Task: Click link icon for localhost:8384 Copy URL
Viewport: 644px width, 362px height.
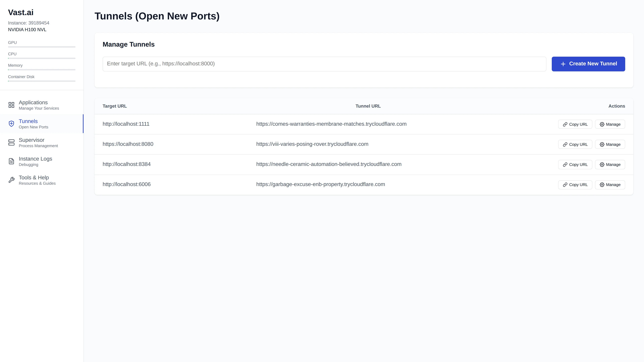Action: [x=565, y=165]
